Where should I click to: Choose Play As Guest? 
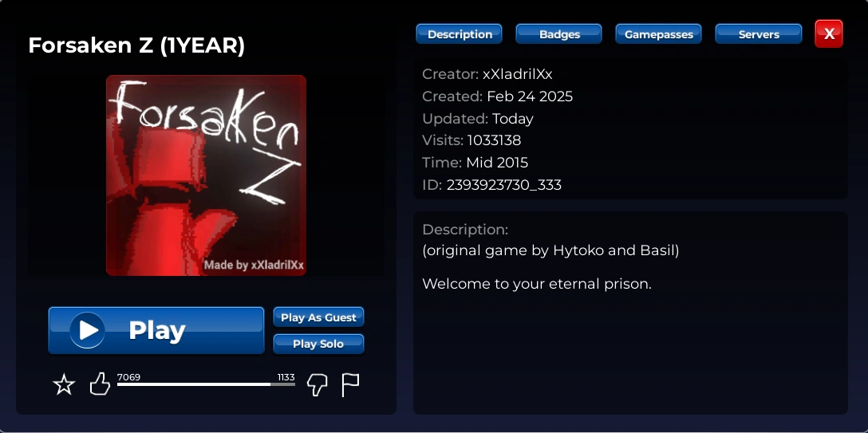(318, 317)
